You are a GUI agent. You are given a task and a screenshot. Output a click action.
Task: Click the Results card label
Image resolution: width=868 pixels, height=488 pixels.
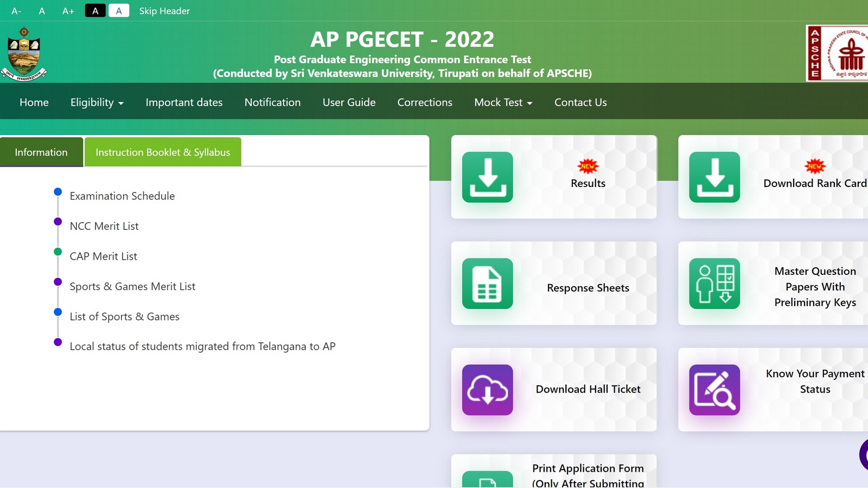click(x=588, y=183)
